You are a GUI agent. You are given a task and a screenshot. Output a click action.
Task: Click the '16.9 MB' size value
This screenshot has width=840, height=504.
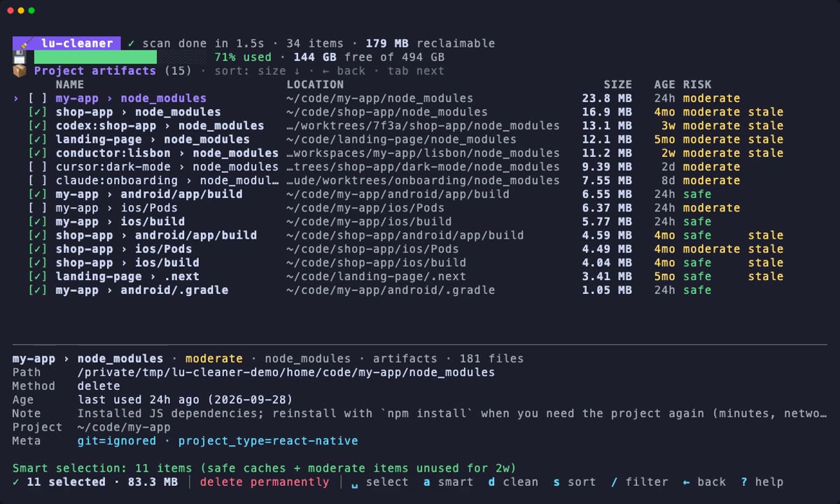pos(607,112)
